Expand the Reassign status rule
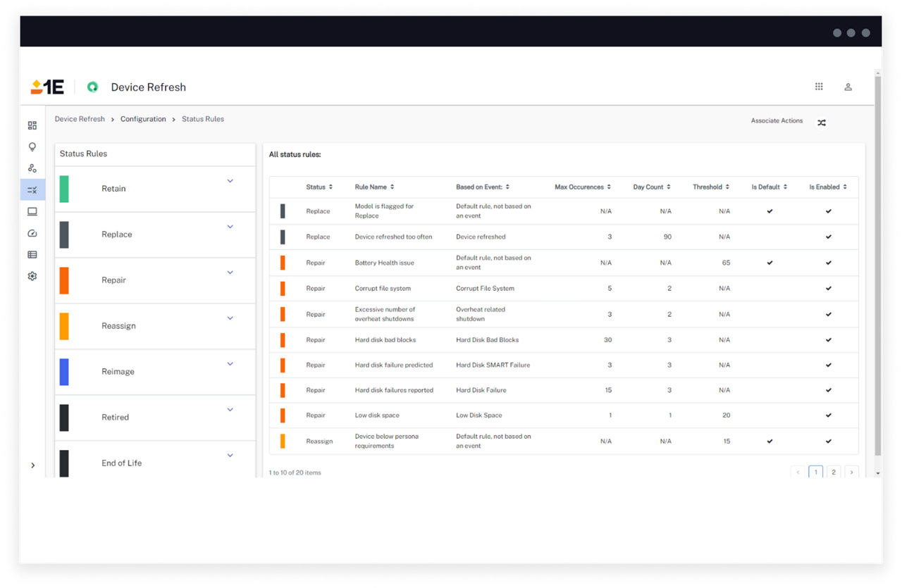Image resolution: width=902 pixels, height=588 pixels. coord(230,318)
